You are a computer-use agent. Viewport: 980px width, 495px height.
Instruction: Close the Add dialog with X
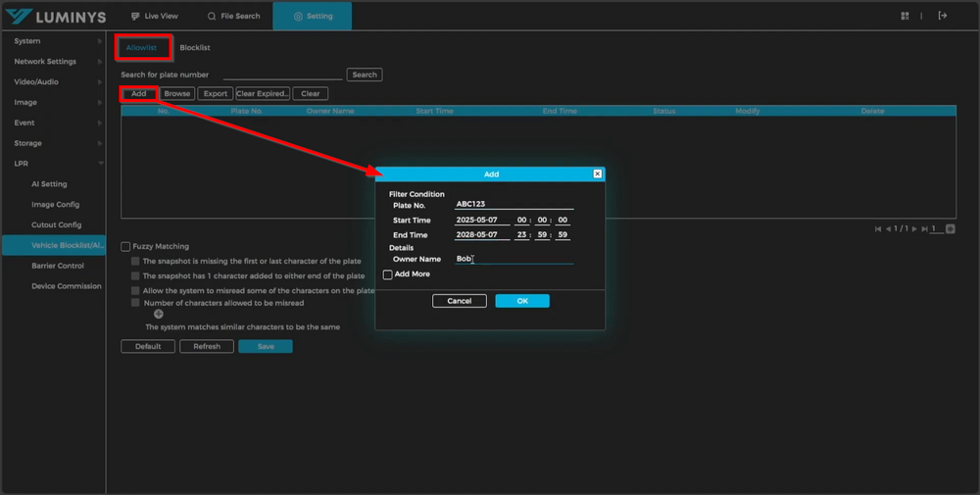597,173
